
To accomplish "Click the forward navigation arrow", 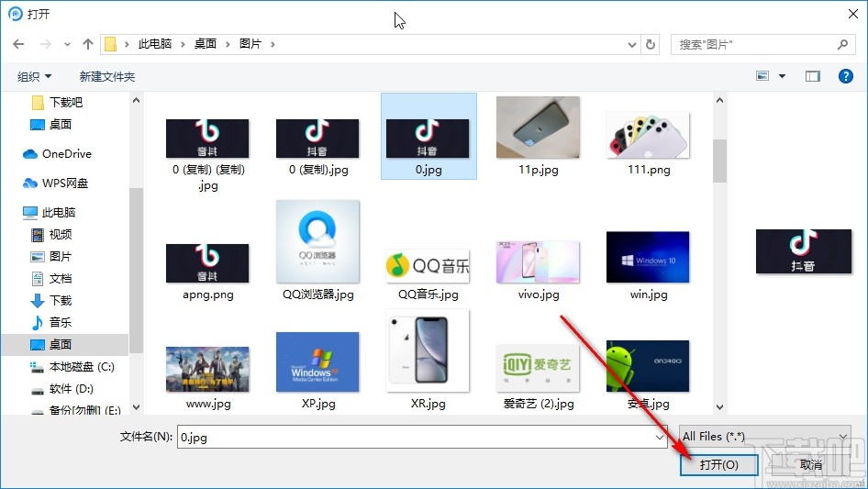I will click(x=46, y=44).
